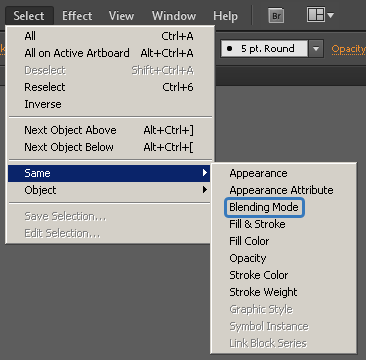The width and height of the screenshot is (366, 360).
Task: Open the Arrange Documents dropdown arrow
Action: click(x=330, y=15)
